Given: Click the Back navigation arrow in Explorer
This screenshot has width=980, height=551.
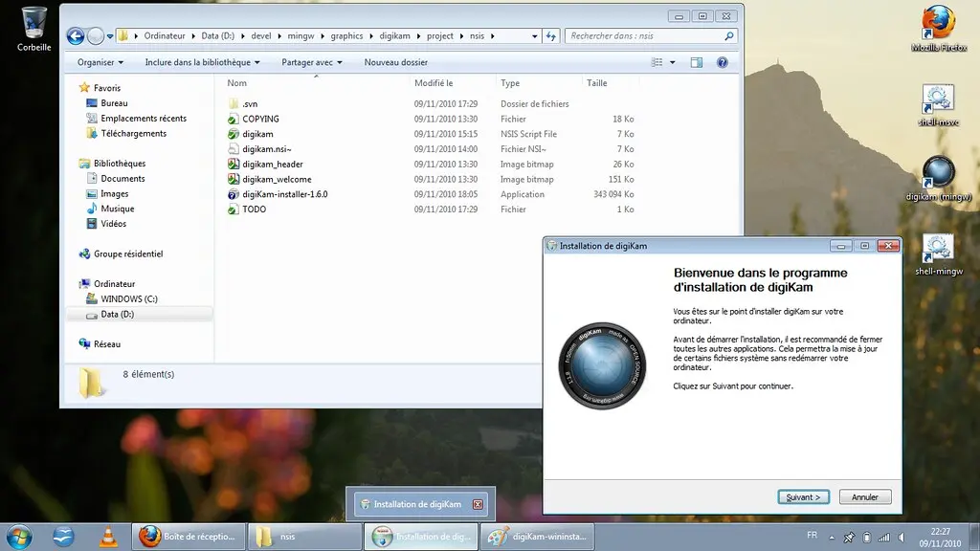Looking at the screenshot, I should [74, 35].
